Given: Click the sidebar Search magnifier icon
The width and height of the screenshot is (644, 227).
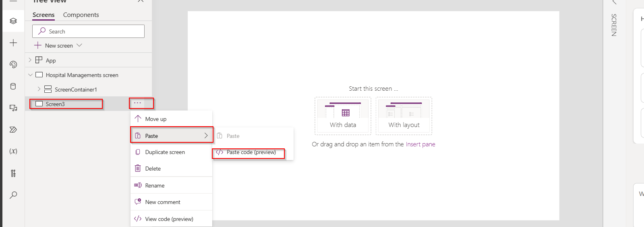Looking at the screenshot, I should 13,195.
